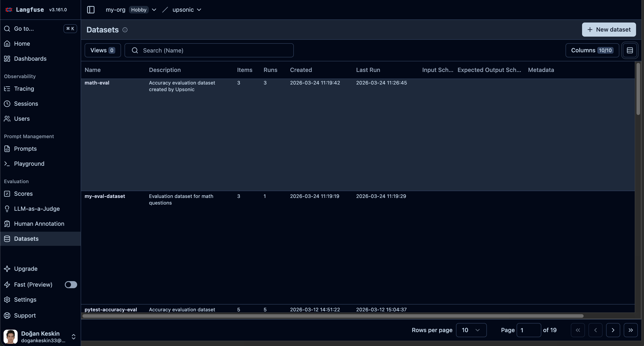Viewport: 644px width, 346px height.
Task: Click the Page number input field
Action: coord(529,330)
